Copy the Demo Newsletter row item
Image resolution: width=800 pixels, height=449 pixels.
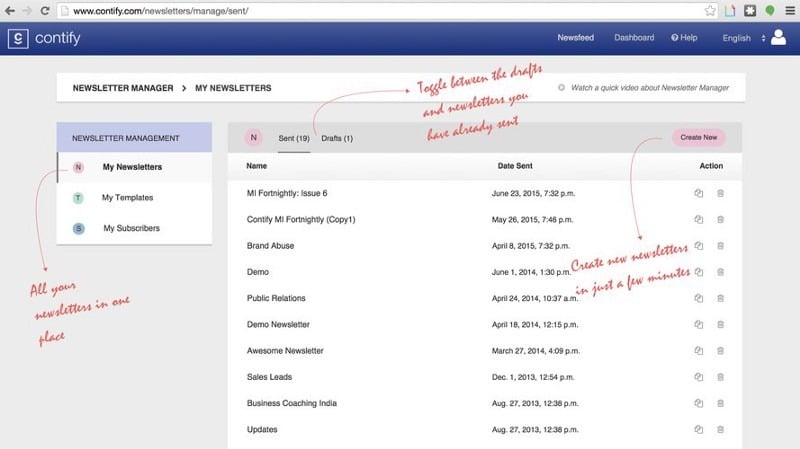click(x=698, y=325)
